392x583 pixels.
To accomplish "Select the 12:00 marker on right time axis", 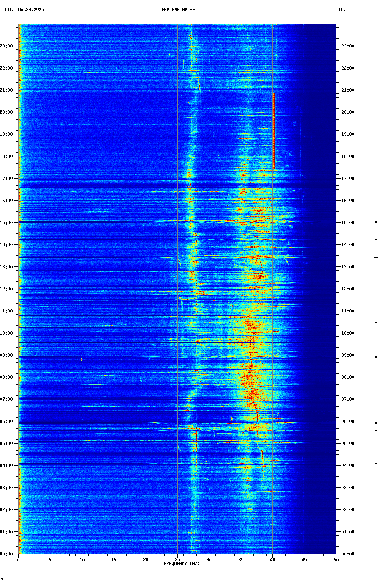I will [348, 289].
